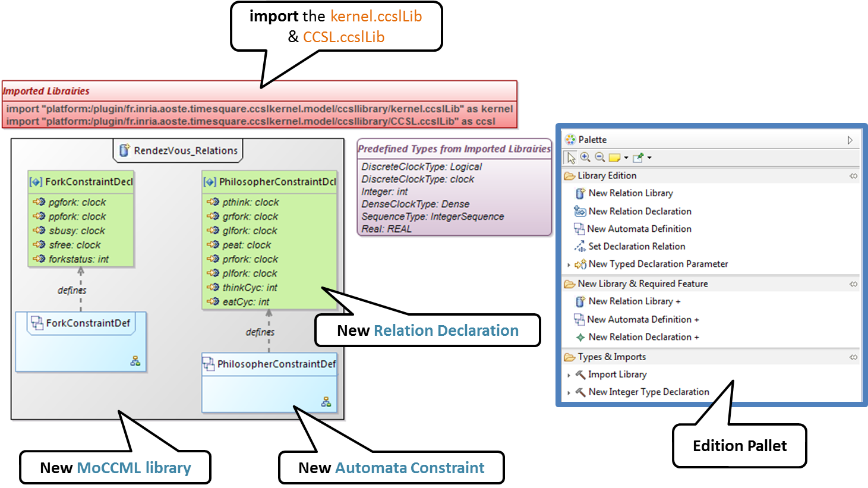Open dropdown arrow beside the pin tool
This screenshot has height=488, width=868.
(x=649, y=158)
